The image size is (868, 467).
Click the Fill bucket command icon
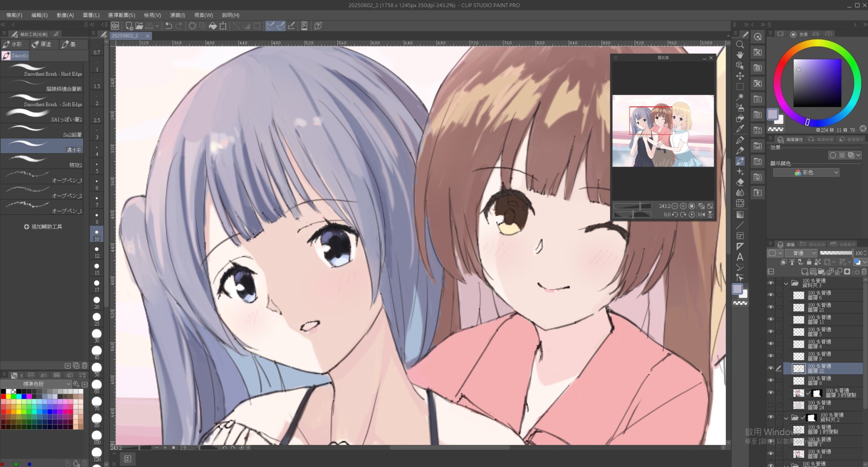coord(213,26)
